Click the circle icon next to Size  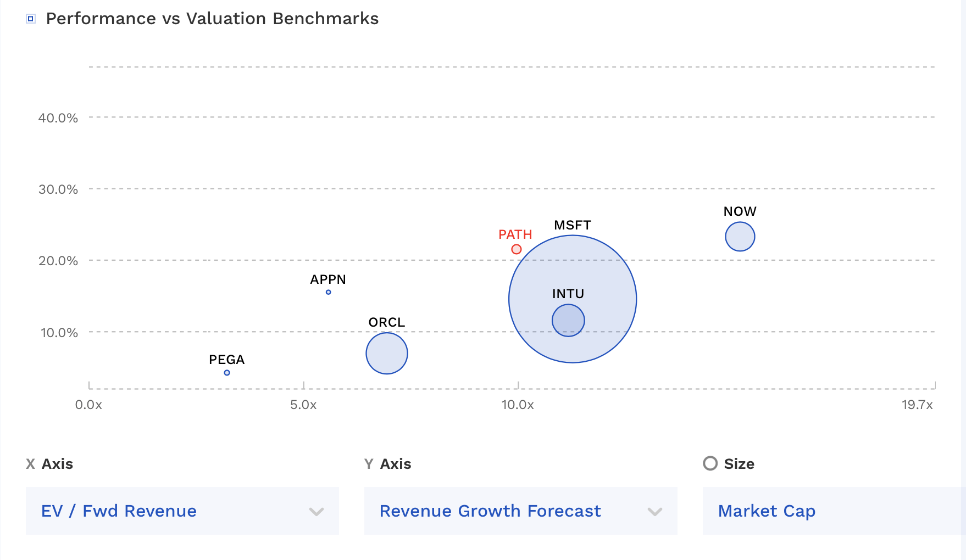[710, 463]
